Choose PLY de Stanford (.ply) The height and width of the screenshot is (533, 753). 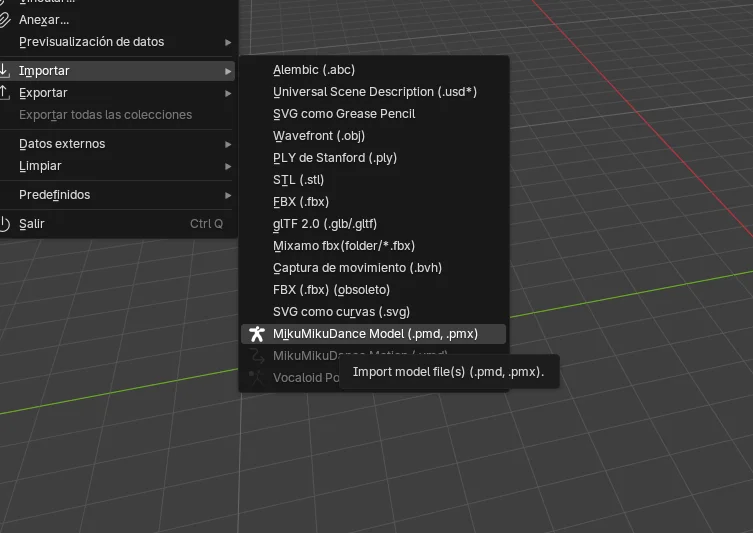[x=374, y=158]
